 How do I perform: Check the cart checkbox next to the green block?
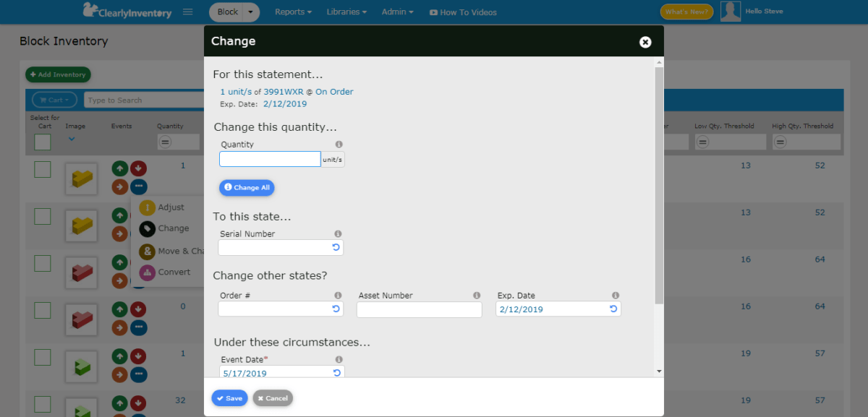[x=42, y=356]
